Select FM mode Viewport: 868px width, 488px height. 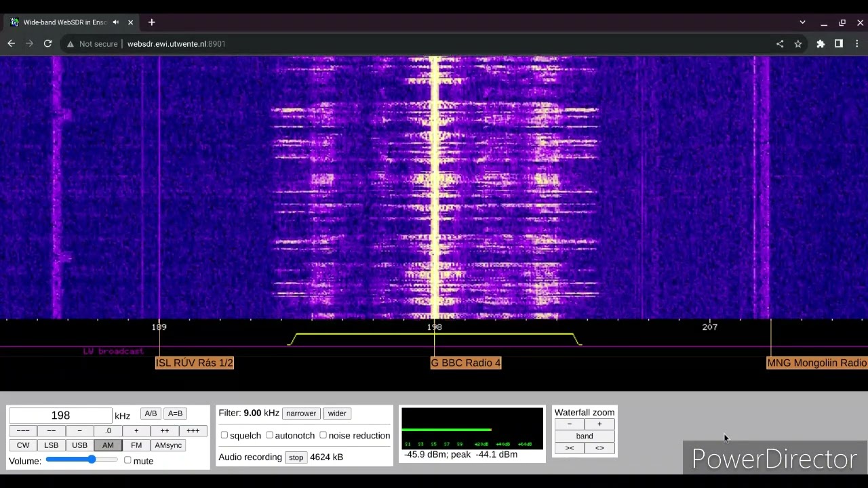[136, 445]
